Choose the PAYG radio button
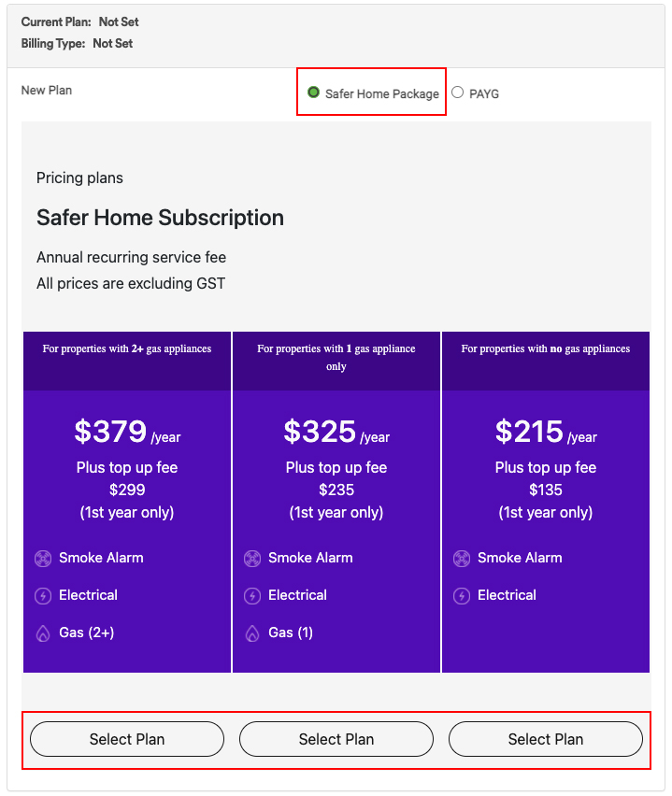 coord(458,92)
